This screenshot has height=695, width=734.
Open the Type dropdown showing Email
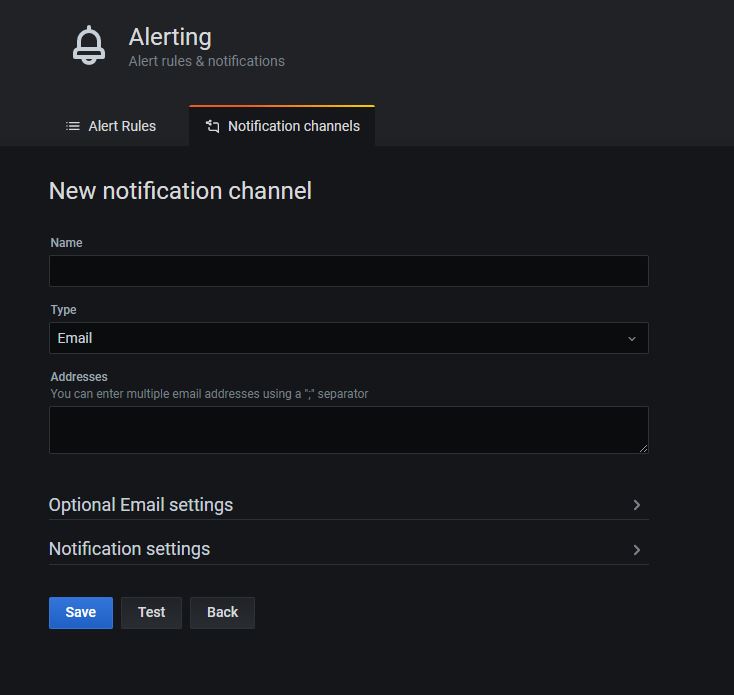pos(349,338)
